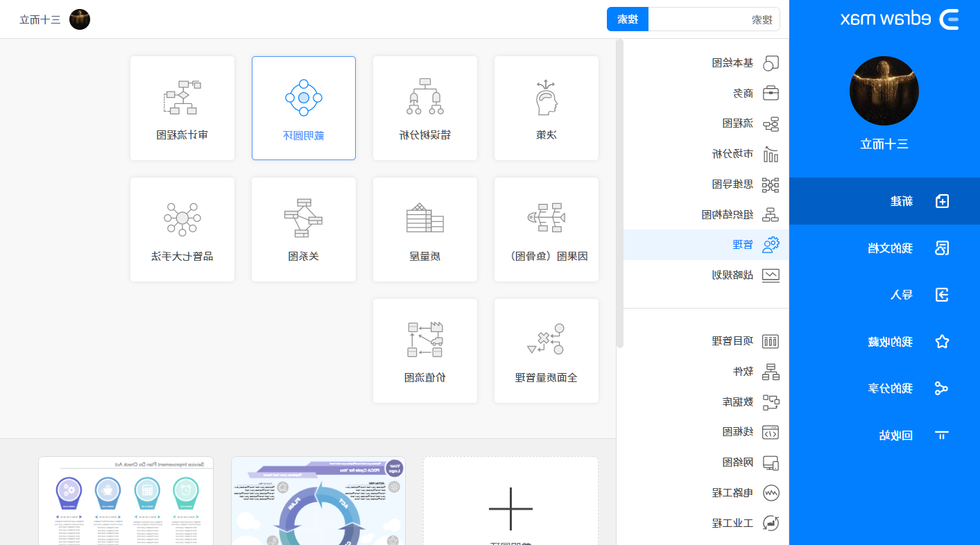Viewport: 980px width, 545px height.
Task: Click the category list vertical scrollbar
Action: (620, 193)
